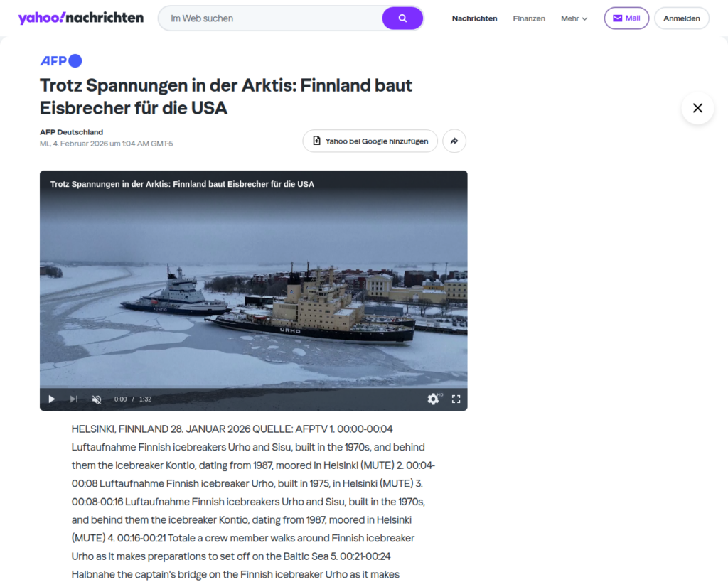Viewport: 728px width, 582px height.
Task: Open the Nachrichten nav item
Action: 474,18
